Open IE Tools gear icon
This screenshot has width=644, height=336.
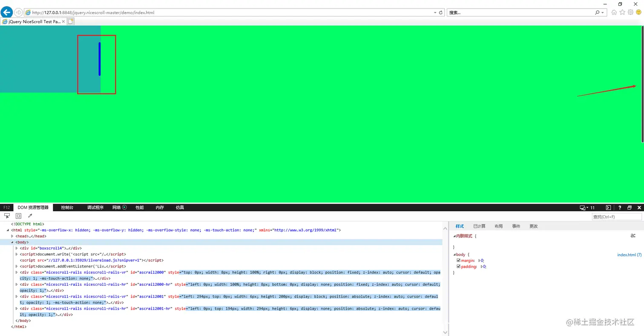coord(630,12)
